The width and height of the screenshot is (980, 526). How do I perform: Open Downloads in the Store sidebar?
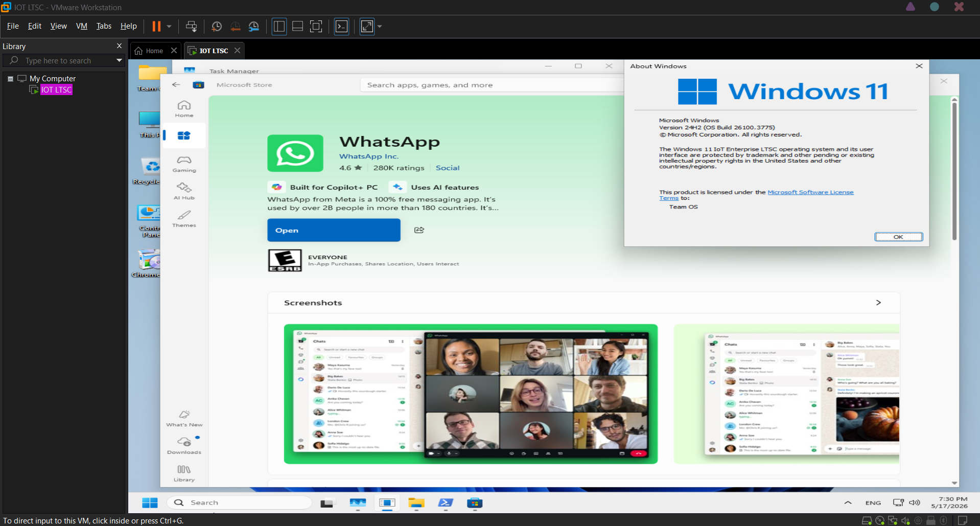[184, 446]
